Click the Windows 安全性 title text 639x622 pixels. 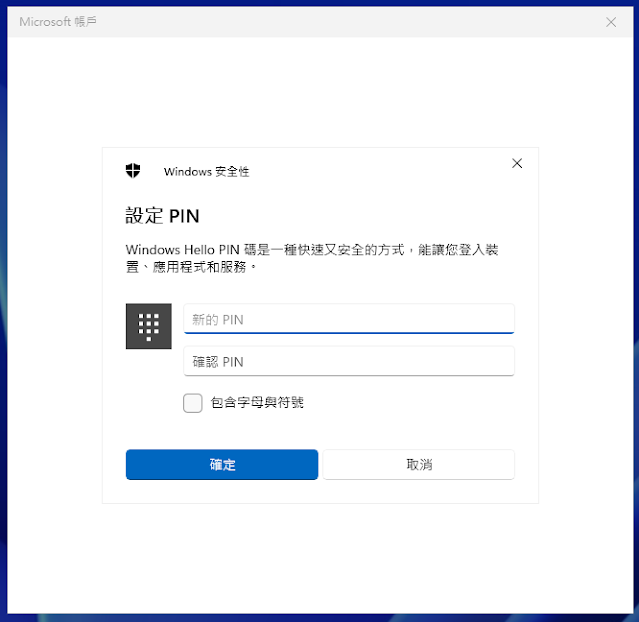pyautogui.click(x=207, y=172)
